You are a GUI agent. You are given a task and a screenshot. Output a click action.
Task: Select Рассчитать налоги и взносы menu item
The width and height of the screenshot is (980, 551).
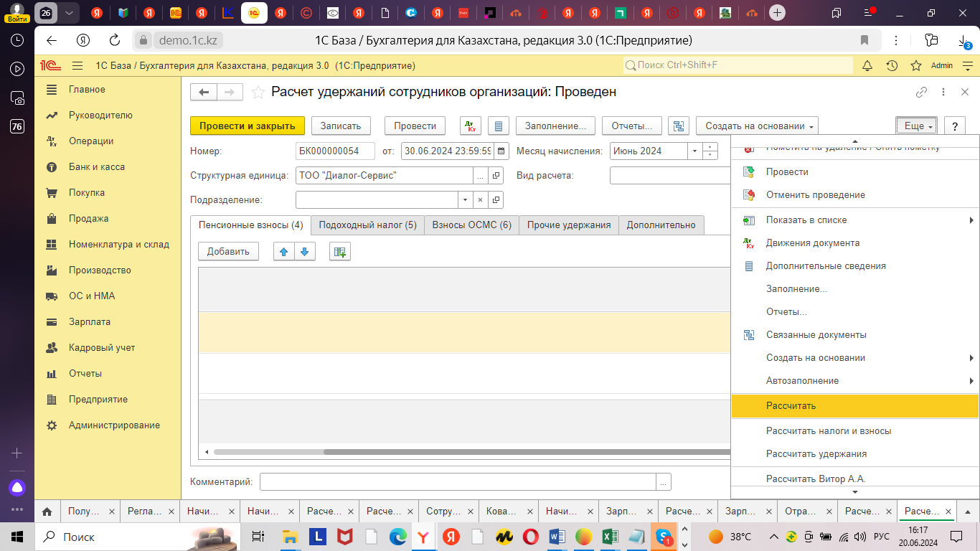pyautogui.click(x=829, y=431)
